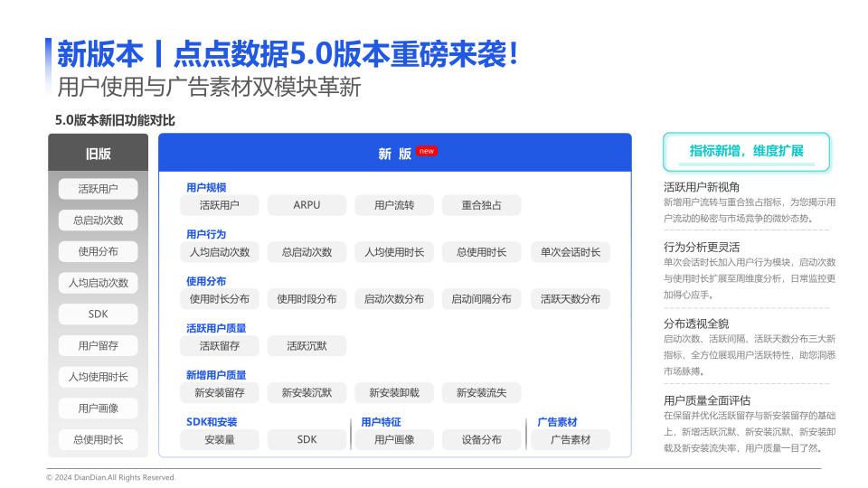Click SDK in the 旧版 column

tap(98, 314)
